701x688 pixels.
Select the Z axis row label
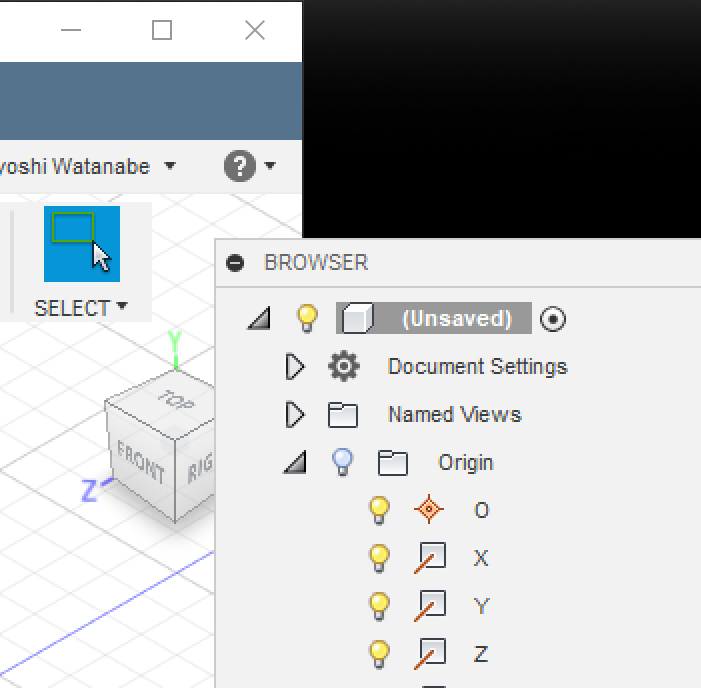click(481, 654)
